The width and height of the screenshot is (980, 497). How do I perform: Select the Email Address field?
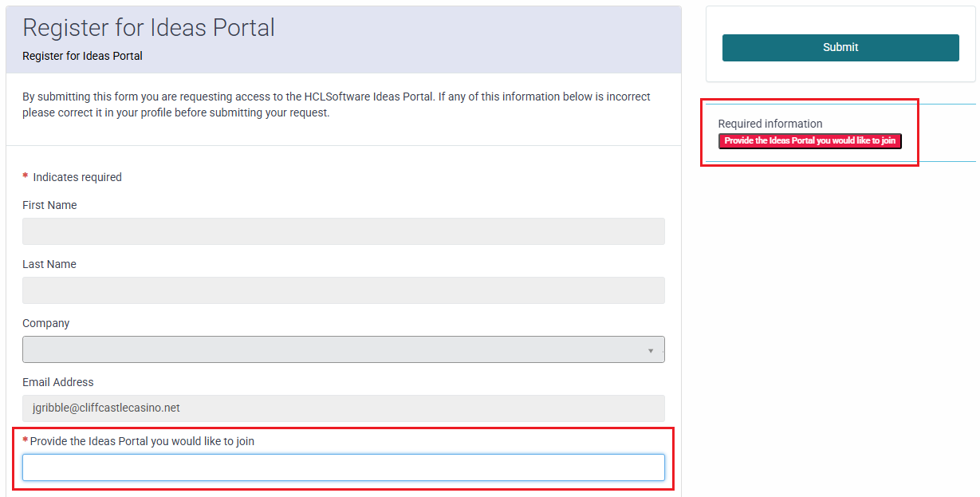[x=343, y=408]
